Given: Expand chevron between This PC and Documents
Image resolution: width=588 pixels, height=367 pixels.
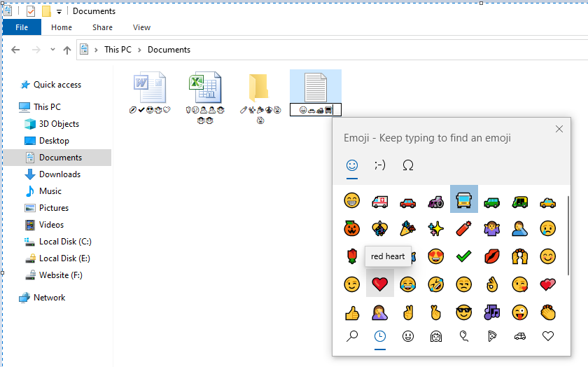Looking at the screenshot, I should pos(139,50).
